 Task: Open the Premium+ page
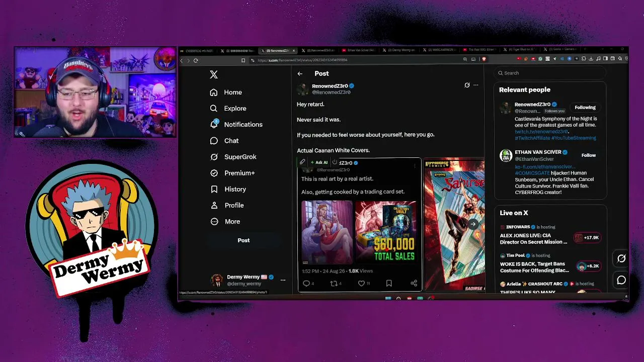coord(232,173)
